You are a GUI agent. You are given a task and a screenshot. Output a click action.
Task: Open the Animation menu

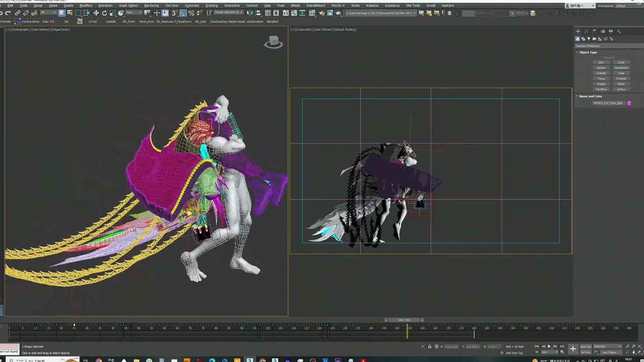[x=106, y=6]
